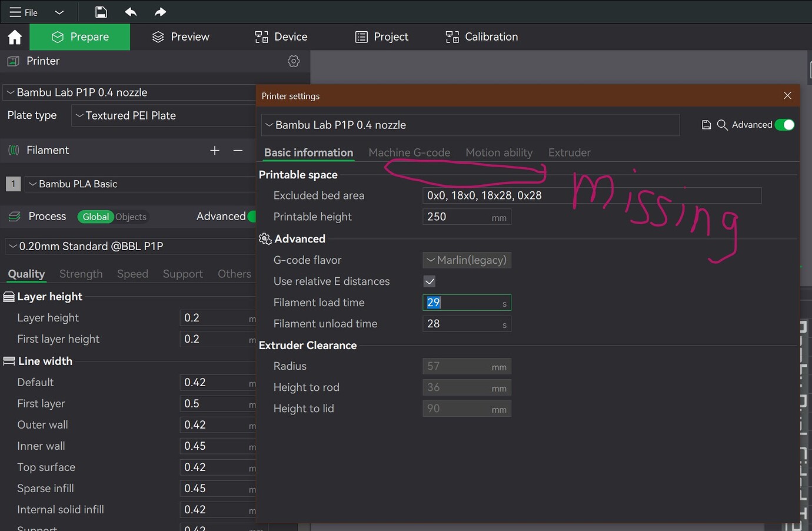This screenshot has width=812, height=531.
Task: Edit the Top surface line width field
Action: [x=218, y=467]
